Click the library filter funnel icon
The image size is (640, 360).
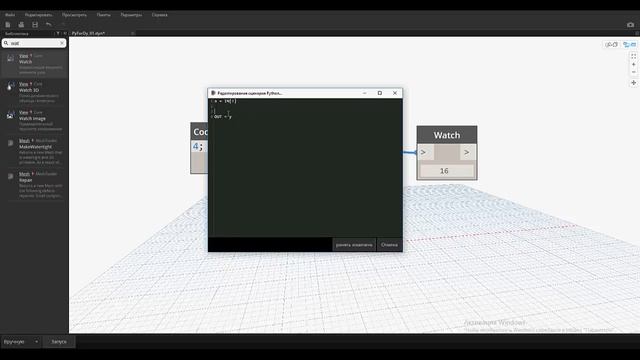[58, 33]
